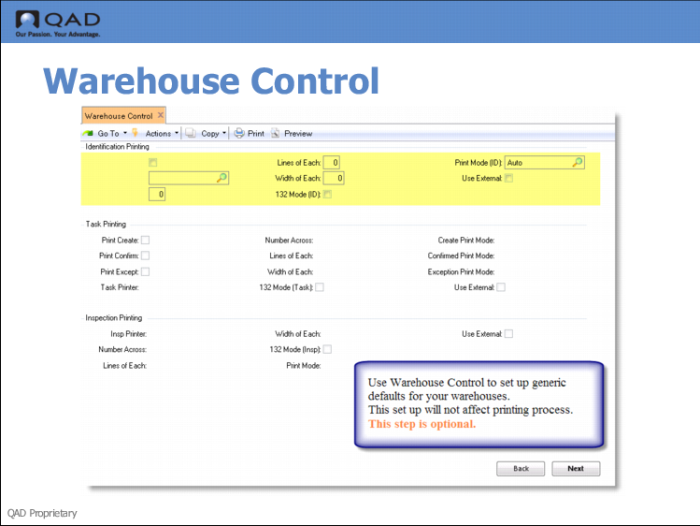
Task: Enable the Print Except checkbox
Action: [x=146, y=271]
